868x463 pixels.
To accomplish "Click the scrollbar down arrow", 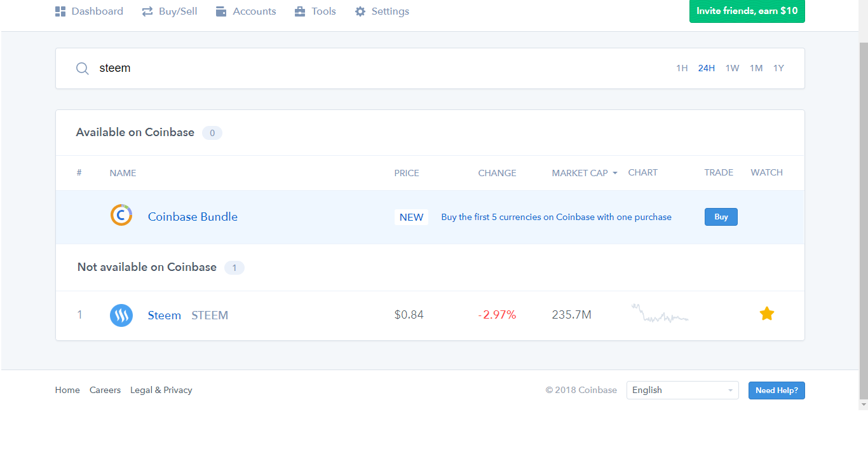I will pyautogui.click(x=863, y=404).
